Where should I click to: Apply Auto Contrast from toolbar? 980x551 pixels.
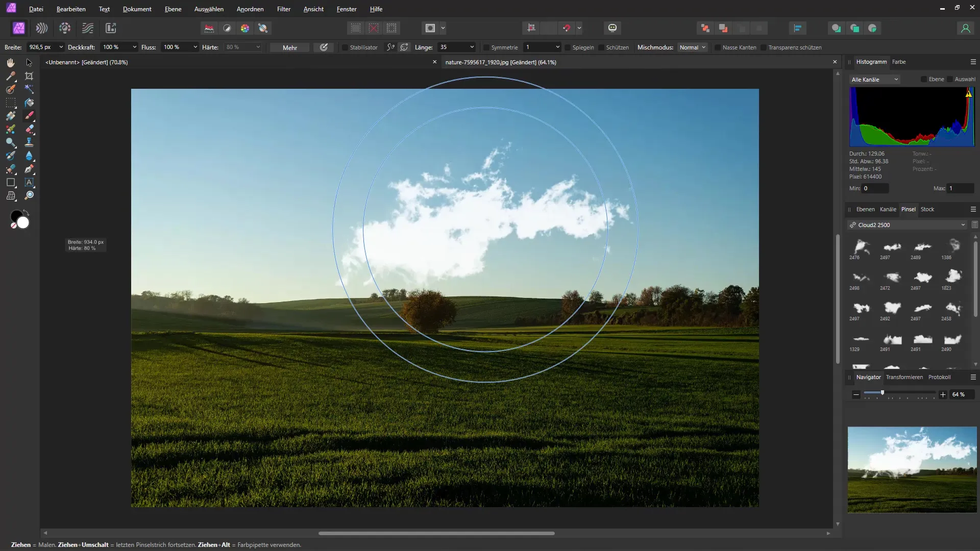coord(227,28)
